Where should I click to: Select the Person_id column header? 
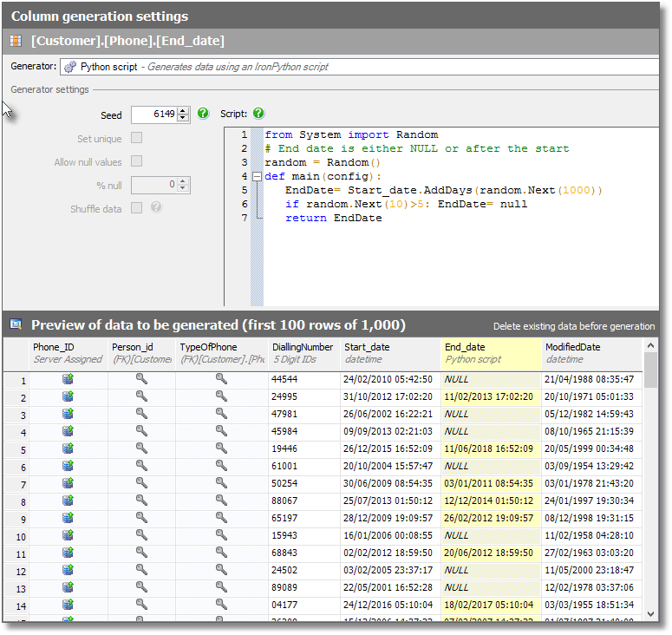click(141, 353)
